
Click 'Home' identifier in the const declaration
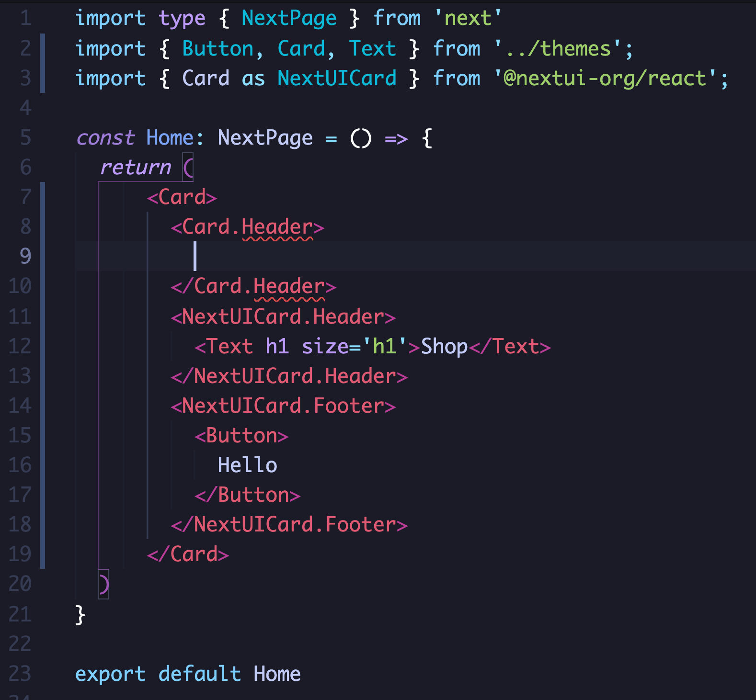click(x=170, y=138)
